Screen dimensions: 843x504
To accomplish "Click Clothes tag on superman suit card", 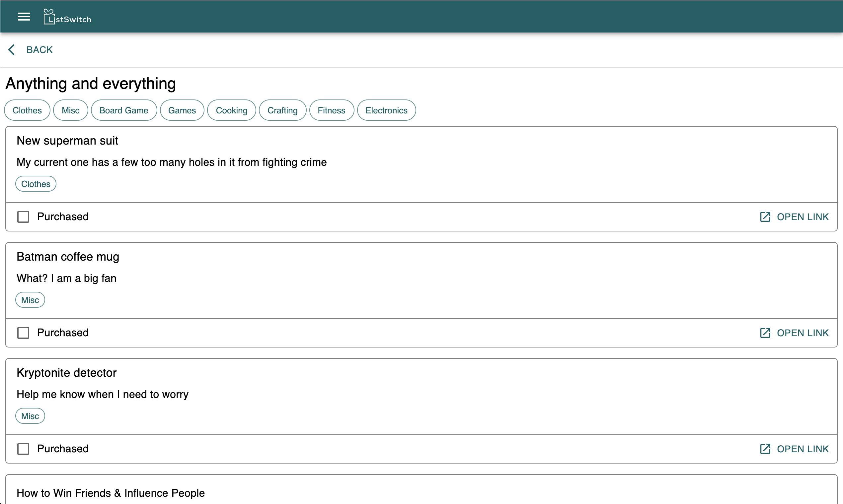I will coord(36,184).
